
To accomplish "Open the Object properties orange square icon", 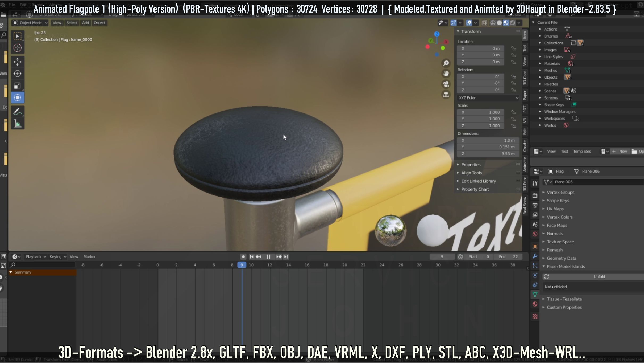I will coord(535,246).
